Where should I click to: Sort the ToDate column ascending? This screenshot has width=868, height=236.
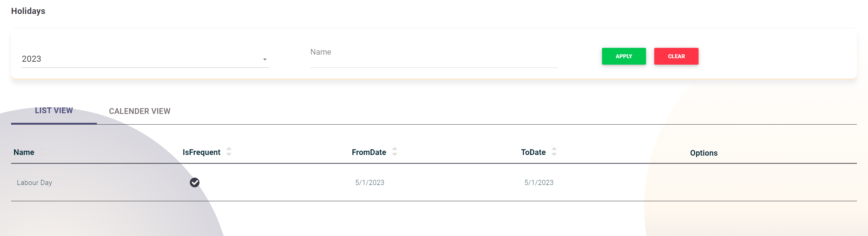point(553,149)
